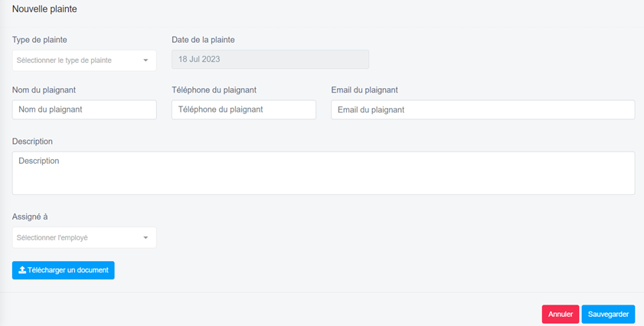
Task: Open the 'Sélectionner le type de plainte' combo box
Action: pos(77,60)
